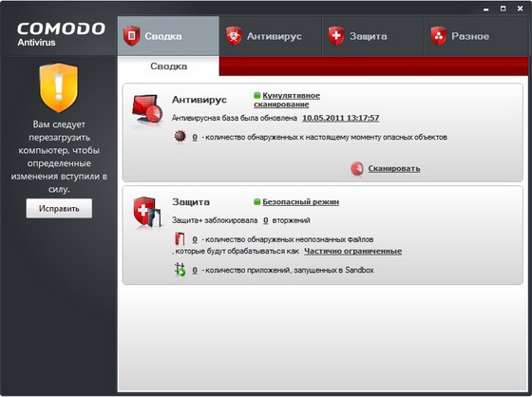This screenshot has height=397, width=532.
Task: Click the Исправить button
Action: click(x=59, y=208)
